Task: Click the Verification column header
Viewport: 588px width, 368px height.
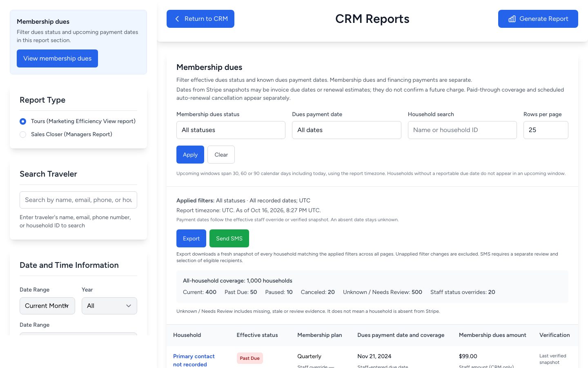Action: point(555,335)
